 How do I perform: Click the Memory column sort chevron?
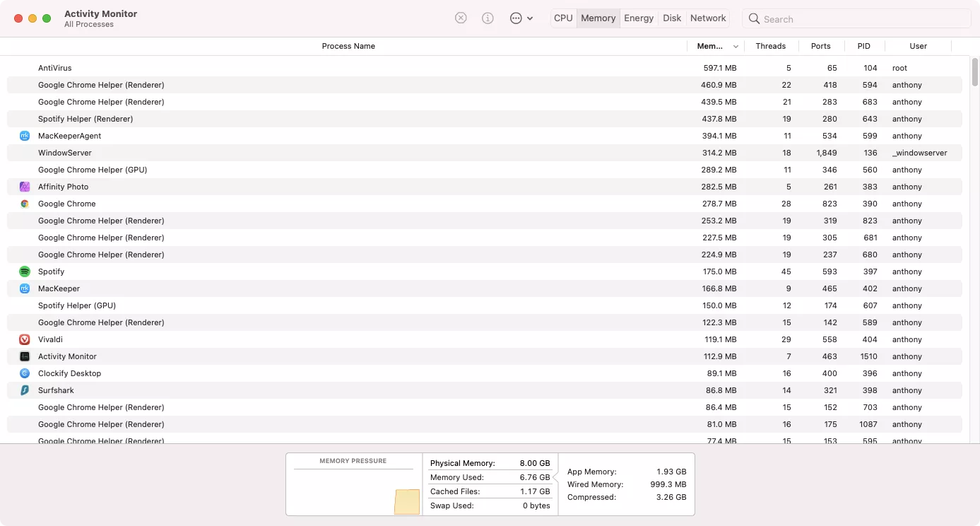point(735,46)
